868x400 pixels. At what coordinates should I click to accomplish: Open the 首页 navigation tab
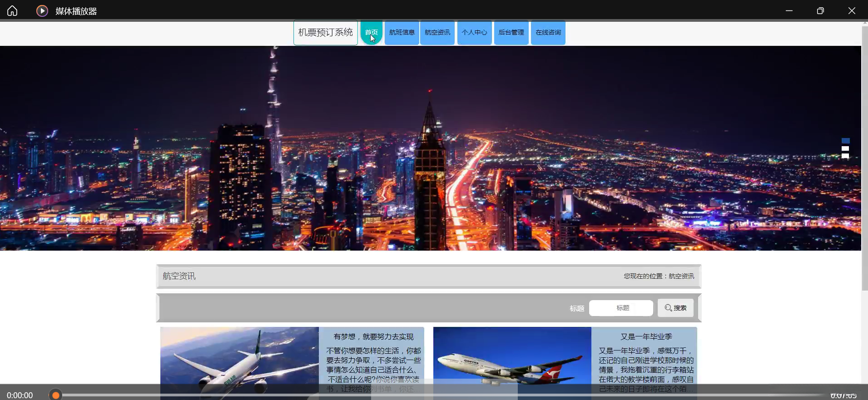click(372, 33)
